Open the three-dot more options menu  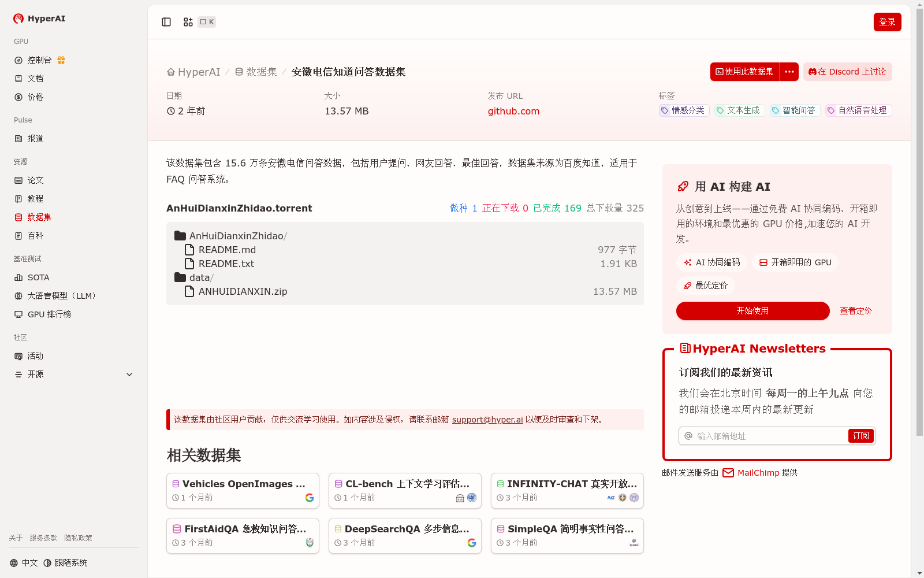(789, 72)
